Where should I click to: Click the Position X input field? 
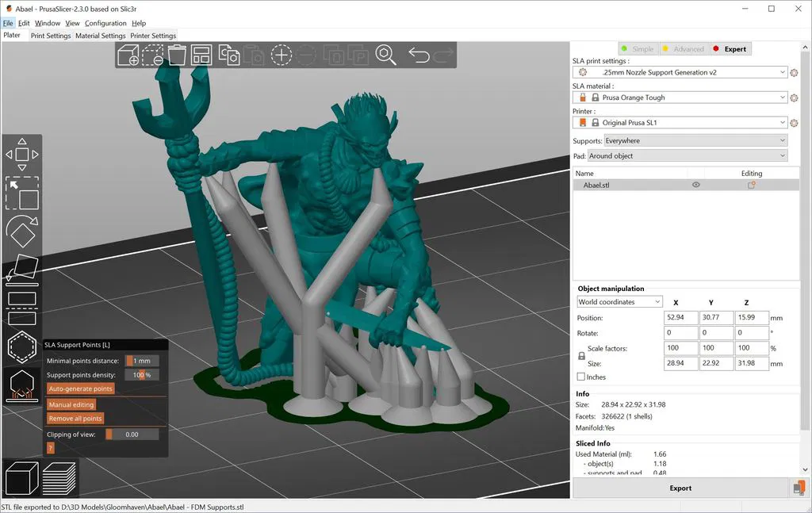click(680, 318)
